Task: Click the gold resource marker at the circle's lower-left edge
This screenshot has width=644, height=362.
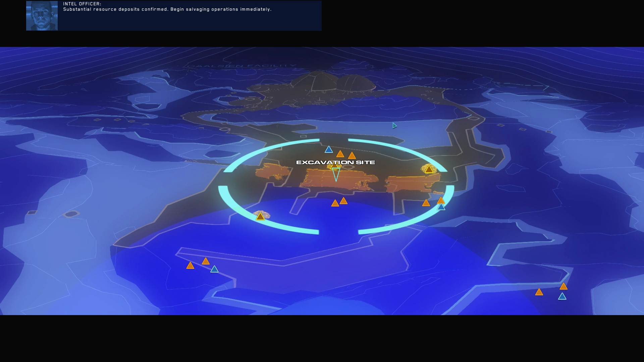Action: (x=260, y=217)
